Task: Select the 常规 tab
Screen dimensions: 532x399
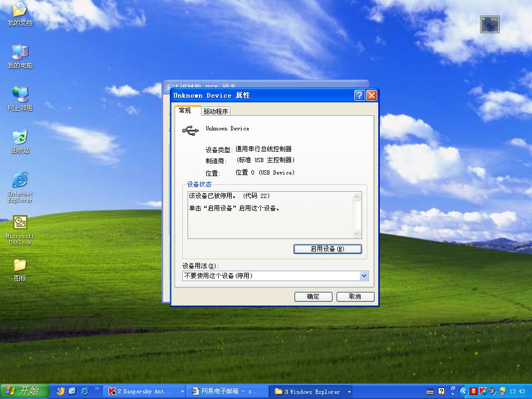Action: click(x=185, y=111)
